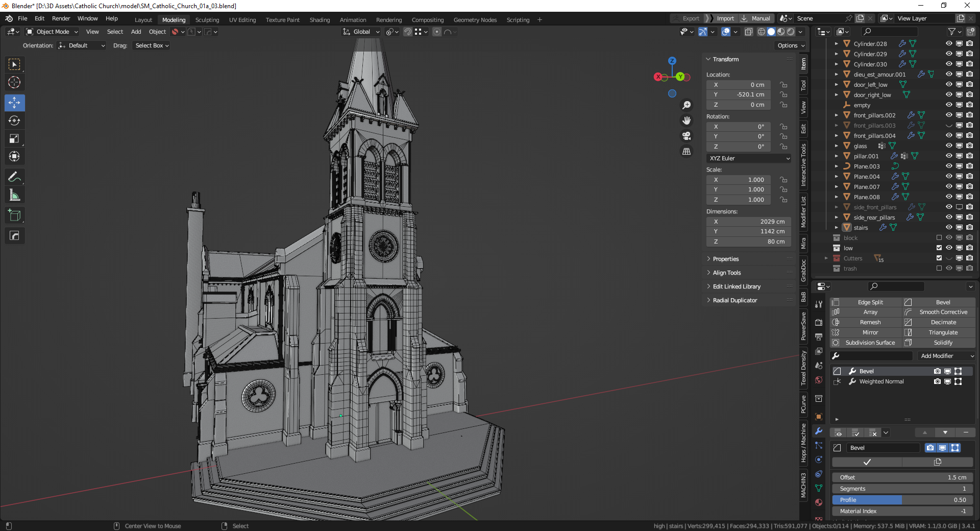Add a Subdivision Surface modifier
Image resolution: width=980 pixels, height=531 pixels.
click(866, 343)
